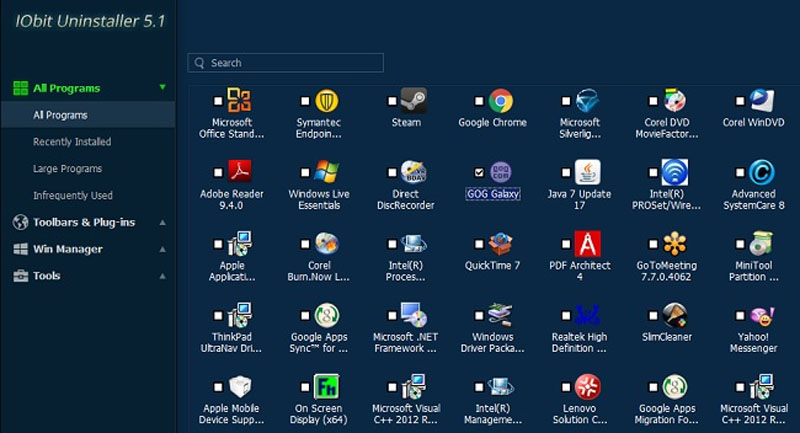Select the PDF Architect 4 icon
Screen dimensions: 800x433
click(587, 243)
